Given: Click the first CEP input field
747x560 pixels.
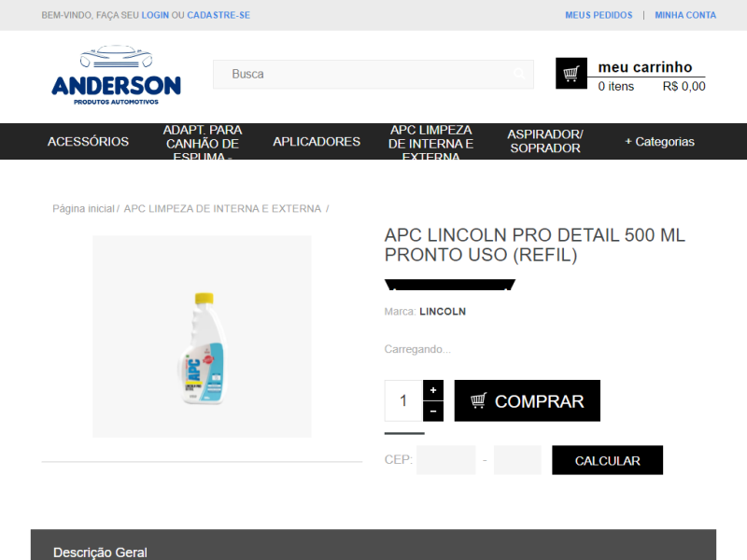Looking at the screenshot, I should point(446,460).
